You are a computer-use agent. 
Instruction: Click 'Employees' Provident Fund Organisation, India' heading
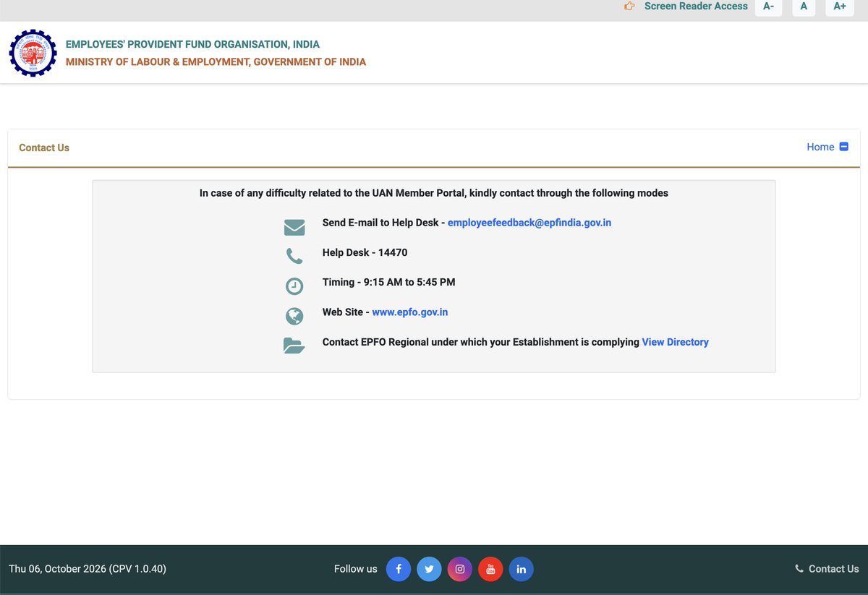[192, 44]
